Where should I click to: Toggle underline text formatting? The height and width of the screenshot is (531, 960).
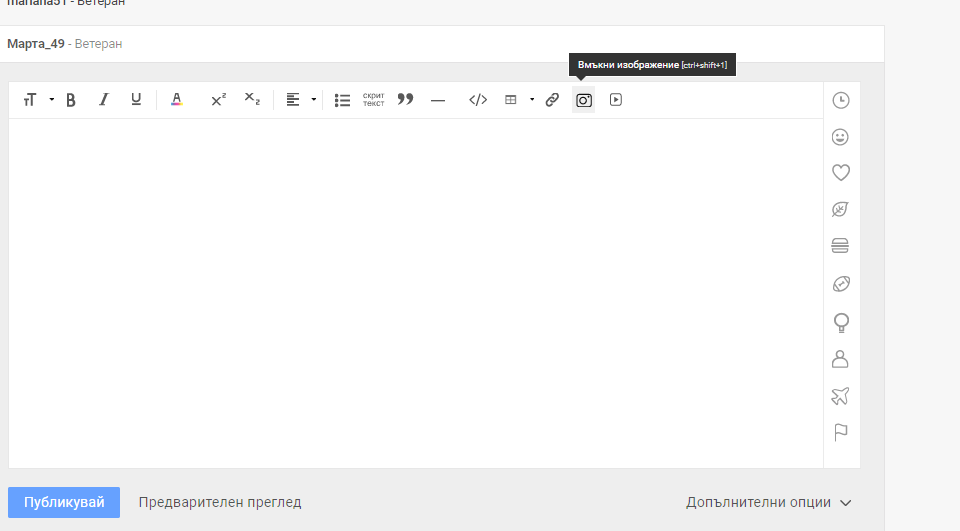(x=136, y=100)
